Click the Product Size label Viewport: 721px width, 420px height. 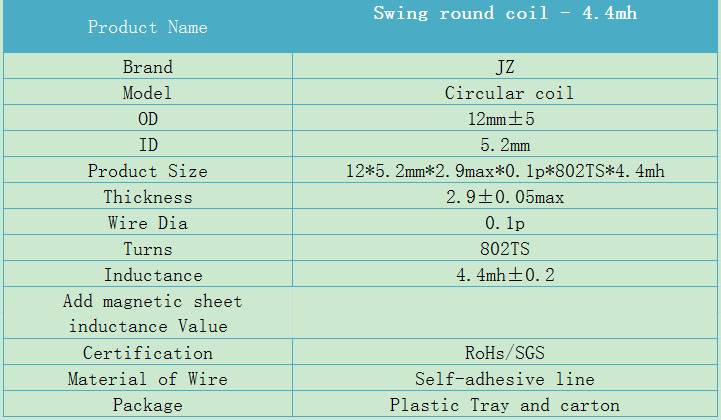(148, 171)
